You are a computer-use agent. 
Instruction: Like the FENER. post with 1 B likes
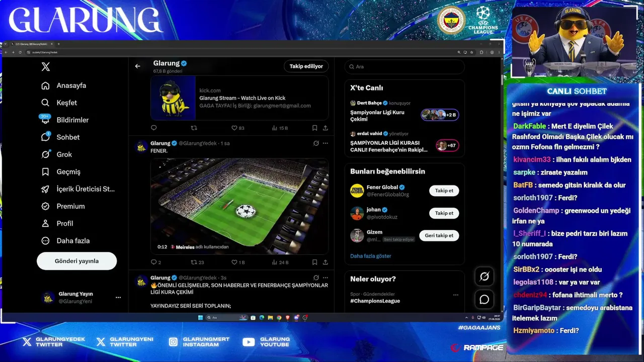[238, 262]
